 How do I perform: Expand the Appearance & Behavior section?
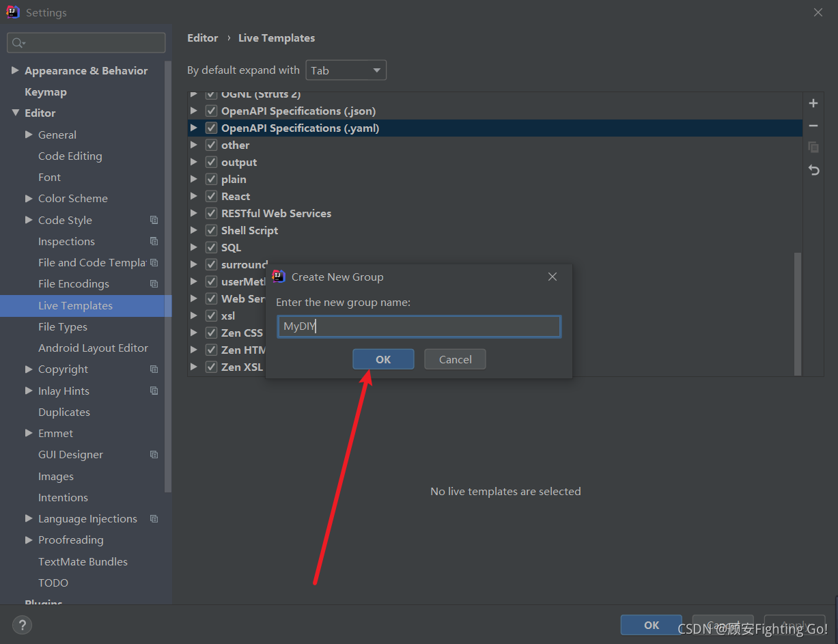pyautogui.click(x=15, y=70)
